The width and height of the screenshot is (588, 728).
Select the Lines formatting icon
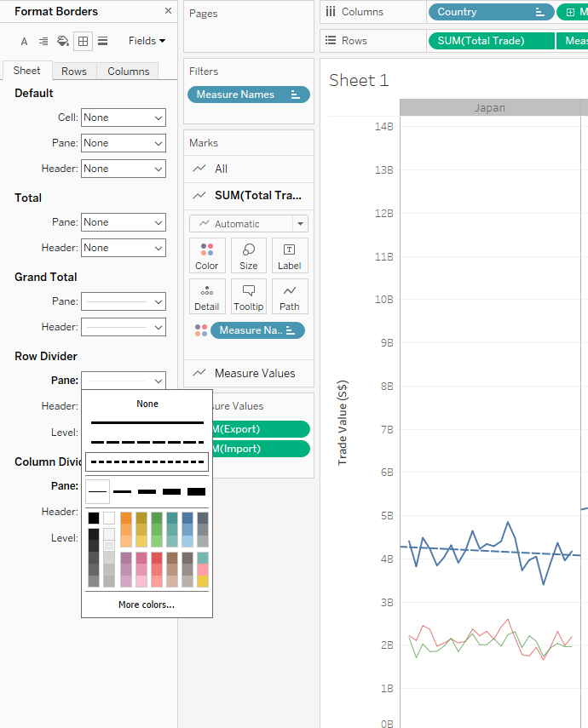tap(102, 41)
